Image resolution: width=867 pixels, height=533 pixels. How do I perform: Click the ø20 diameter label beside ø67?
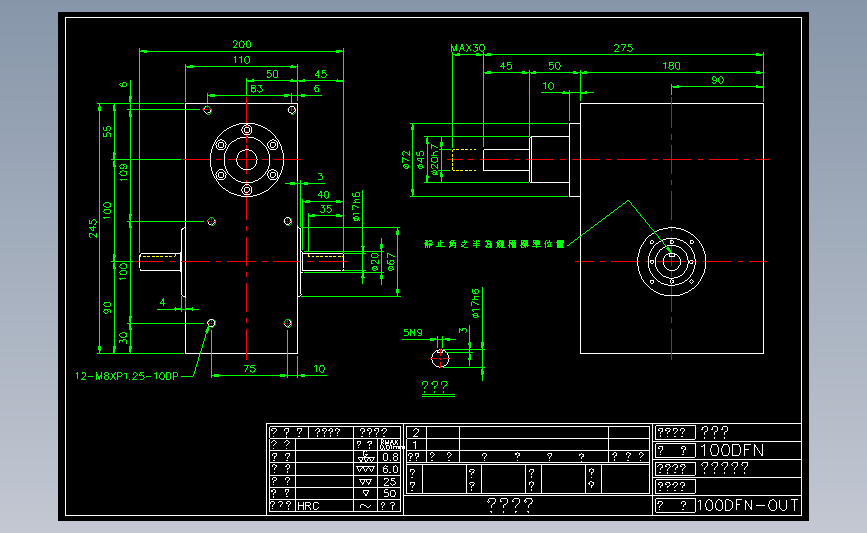point(375,262)
